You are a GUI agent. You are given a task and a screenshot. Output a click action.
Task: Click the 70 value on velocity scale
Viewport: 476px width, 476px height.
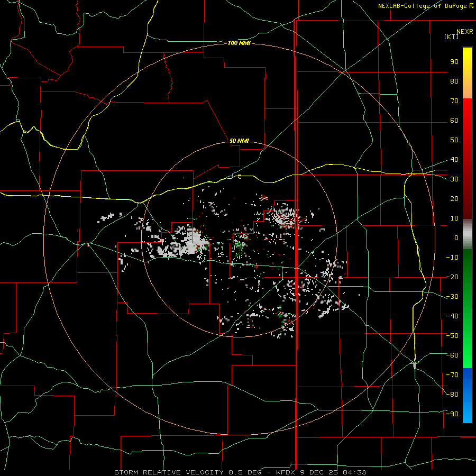(454, 101)
